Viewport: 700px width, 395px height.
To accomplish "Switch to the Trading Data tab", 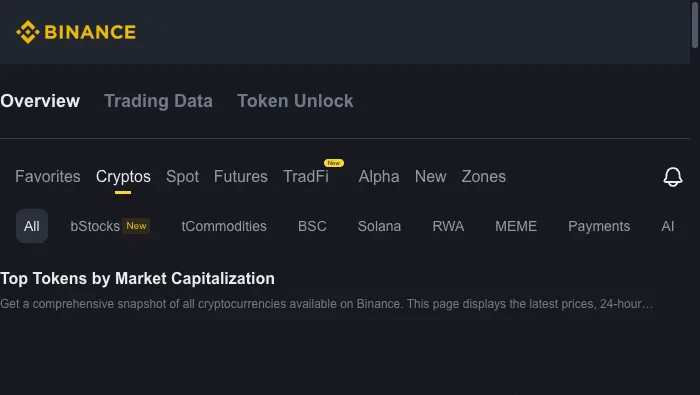I will tap(158, 101).
